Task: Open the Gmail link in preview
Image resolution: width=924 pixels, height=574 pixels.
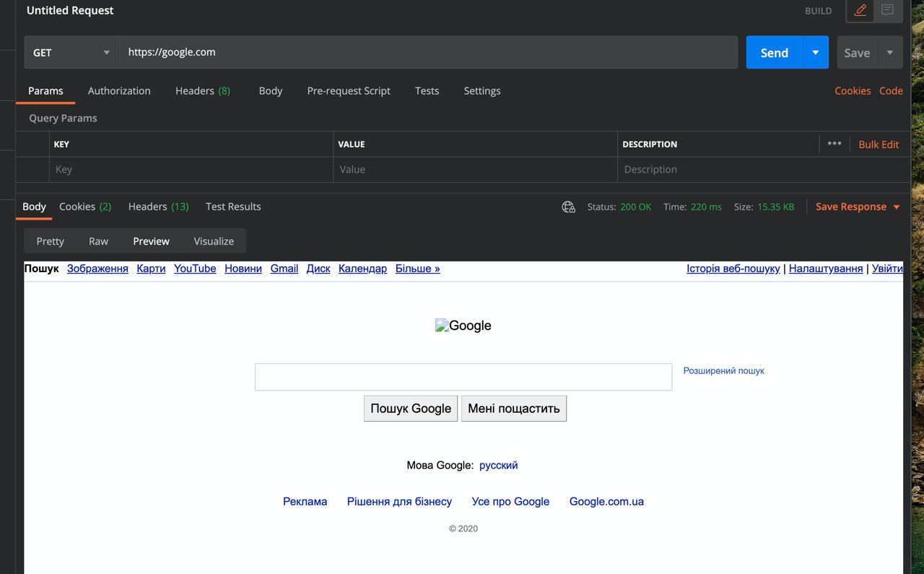Action: tap(284, 269)
